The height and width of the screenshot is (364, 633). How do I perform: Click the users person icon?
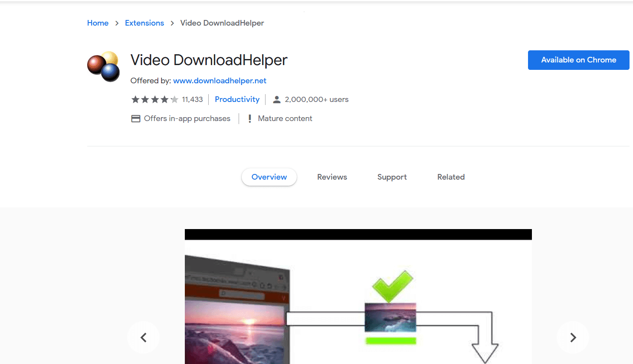(277, 100)
